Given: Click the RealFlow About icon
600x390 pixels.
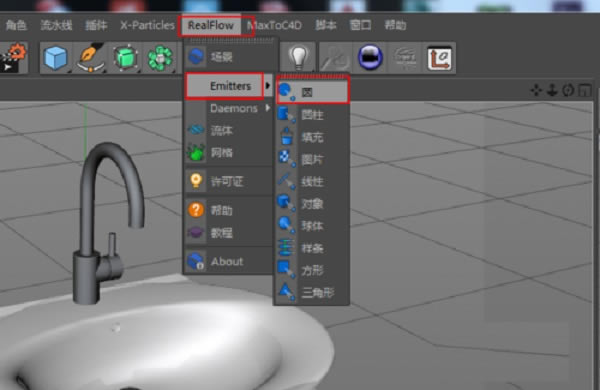Looking at the screenshot, I should click(196, 261).
